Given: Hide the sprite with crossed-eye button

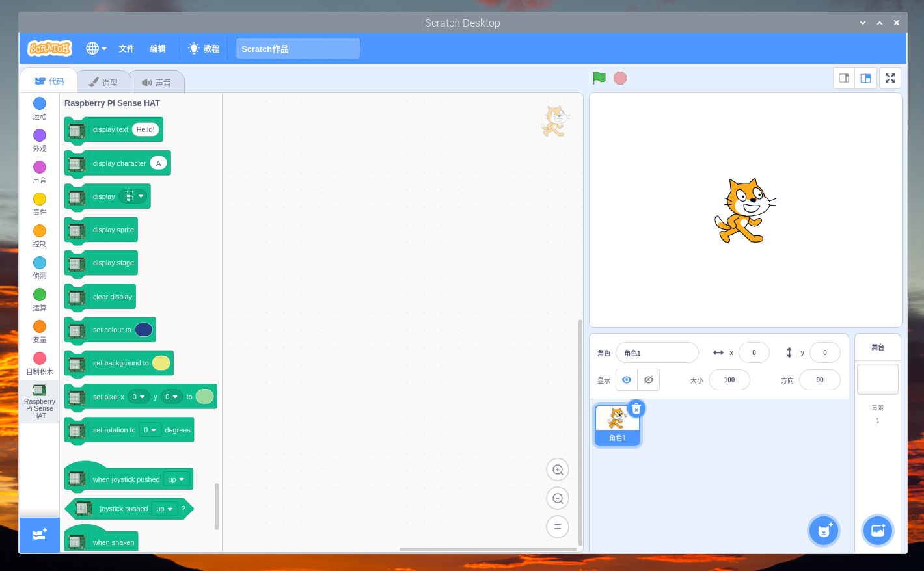Looking at the screenshot, I should pyautogui.click(x=649, y=380).
